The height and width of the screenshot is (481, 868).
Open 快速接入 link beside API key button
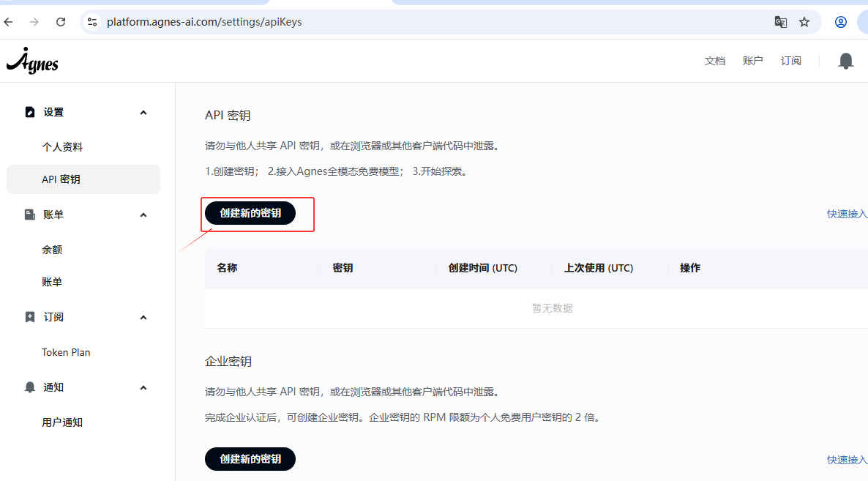pyautogui.click(x=847, y=214)
